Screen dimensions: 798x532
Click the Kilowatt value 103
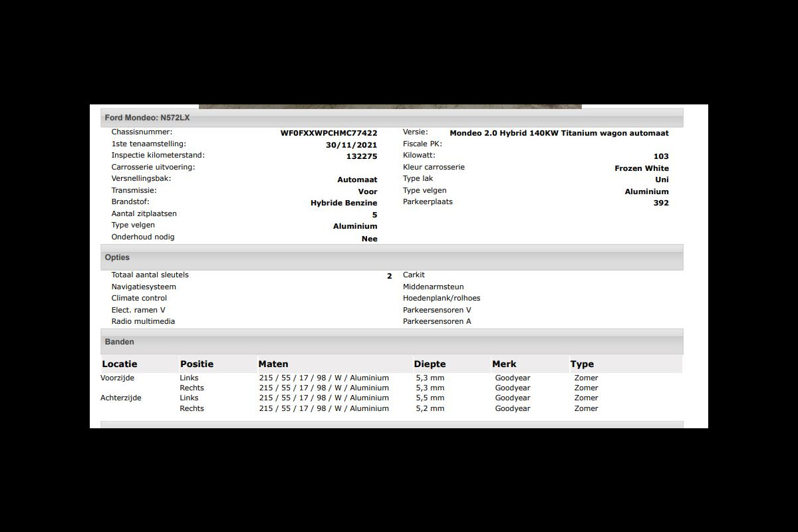coord(660,156)
